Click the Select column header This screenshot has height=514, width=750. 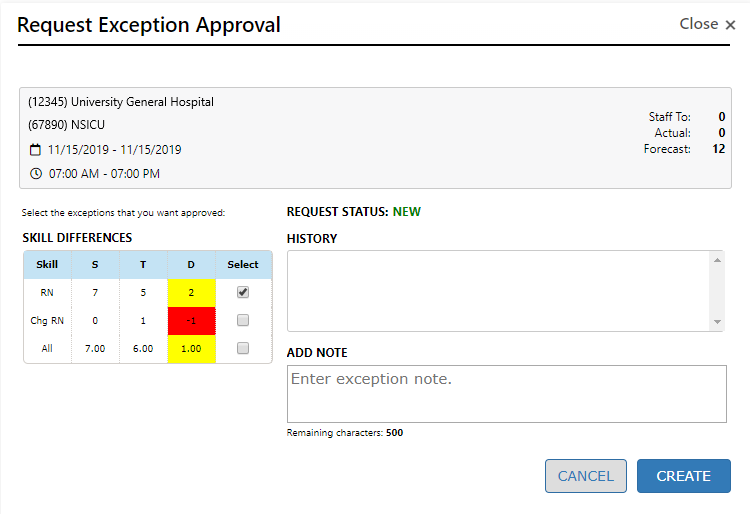(243, 265)
